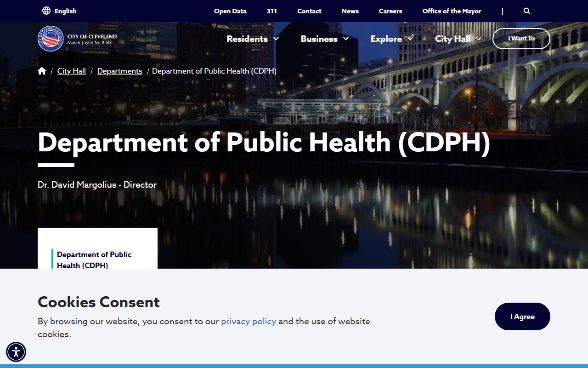Select Department of Public Health sidebar item
Image resolution: width=588 pixels, height=368 pixels.
pyautogui.click(x=94, y=259)
